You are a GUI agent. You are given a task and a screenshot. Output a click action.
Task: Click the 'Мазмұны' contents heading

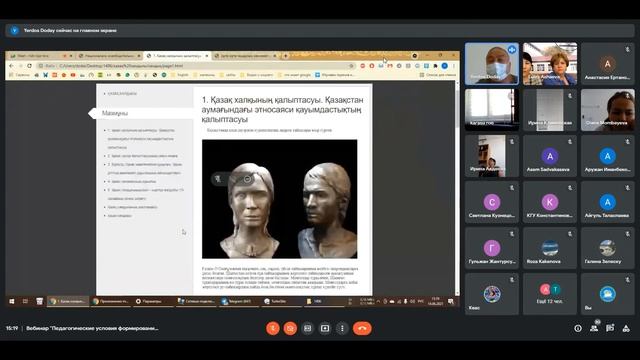[x=115, y=113]
